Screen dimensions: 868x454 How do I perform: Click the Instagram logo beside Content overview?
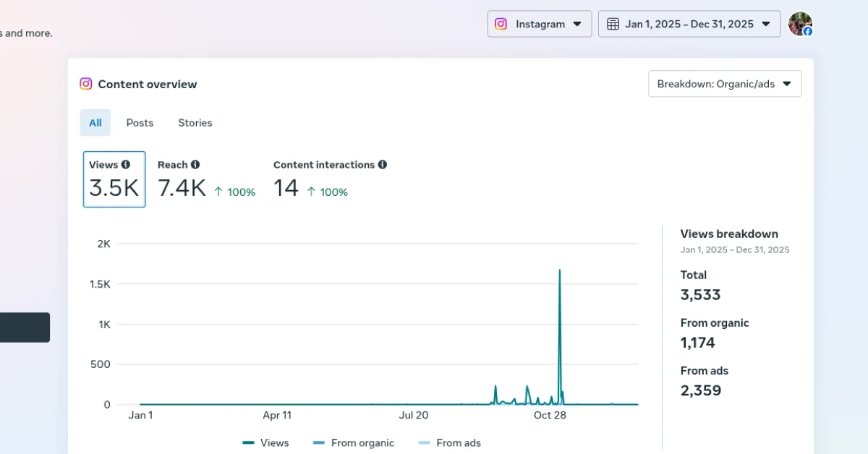pyautogui.click(x=86, y=84)
